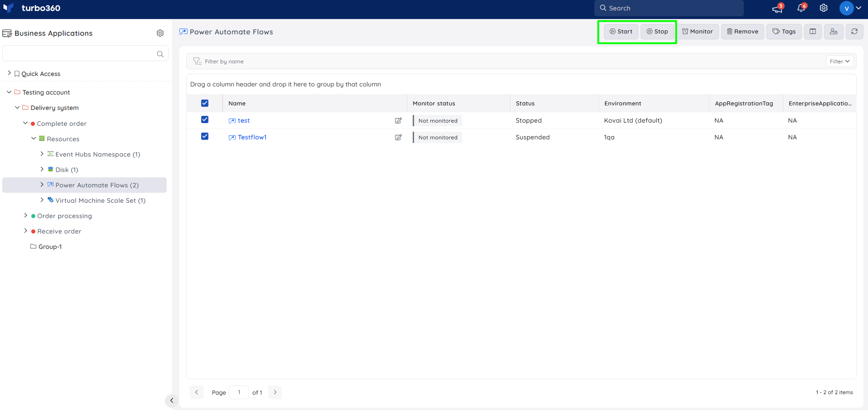Click the turbo360 logo
Screen dimensions: 868x410
pyautogui.click(x=32, y=8)
